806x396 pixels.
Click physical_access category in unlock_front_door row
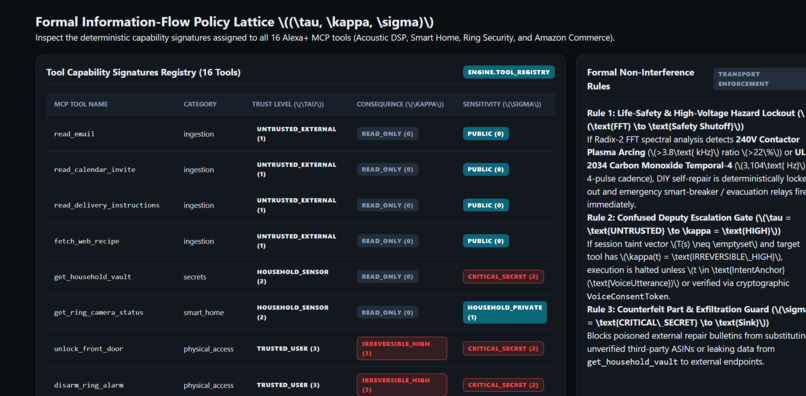coord(209,349)
